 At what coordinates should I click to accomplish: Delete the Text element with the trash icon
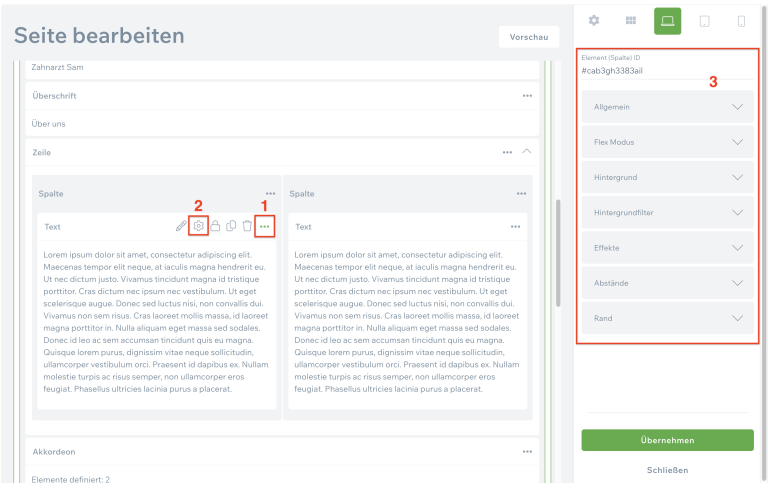[247, 227]
